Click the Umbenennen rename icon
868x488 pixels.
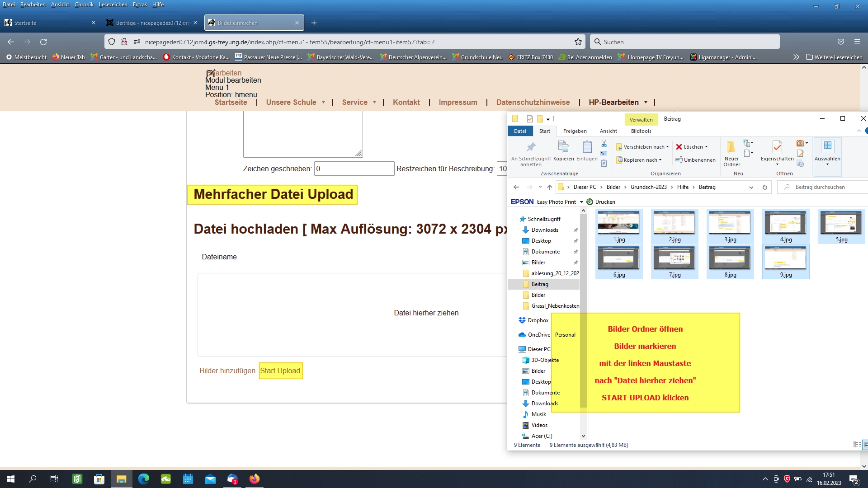pyautogui.click(x=679, y=160)
